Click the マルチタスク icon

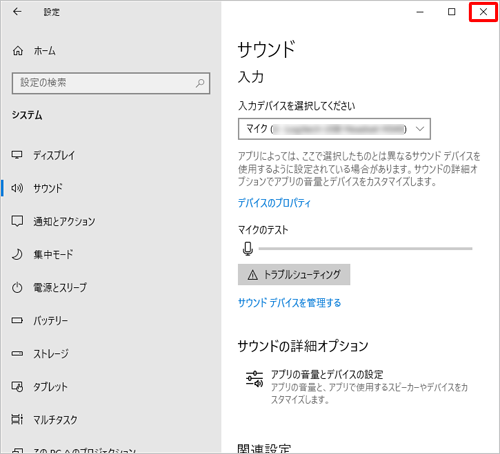(17, 419)
